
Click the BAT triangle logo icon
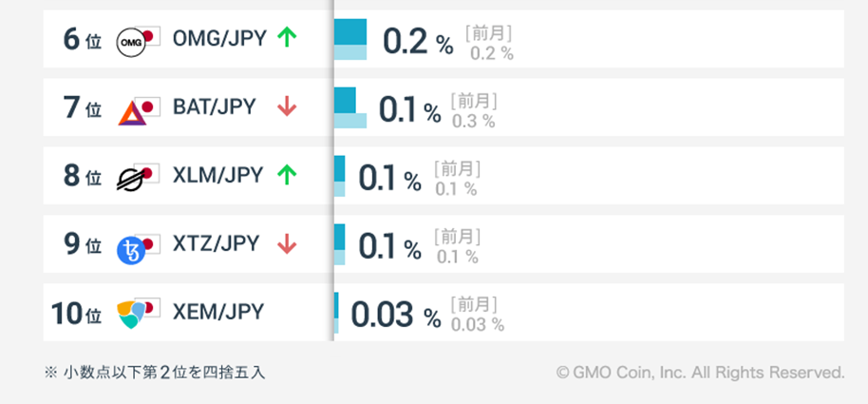131,111
